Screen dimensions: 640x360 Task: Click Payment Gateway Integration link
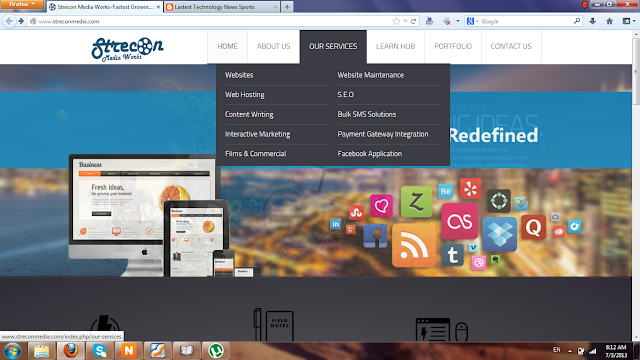[x=383, y=134]
